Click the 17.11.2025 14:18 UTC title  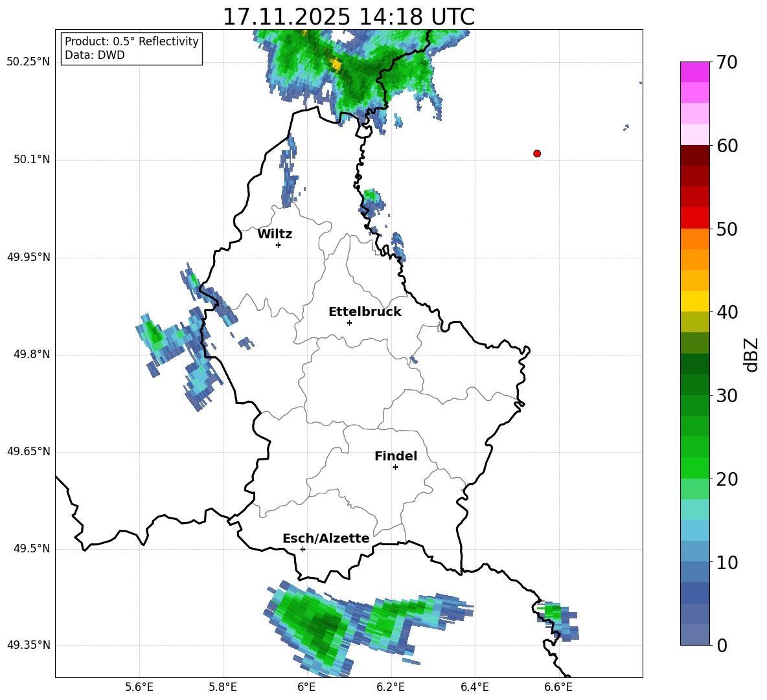(x=349, y=17)
